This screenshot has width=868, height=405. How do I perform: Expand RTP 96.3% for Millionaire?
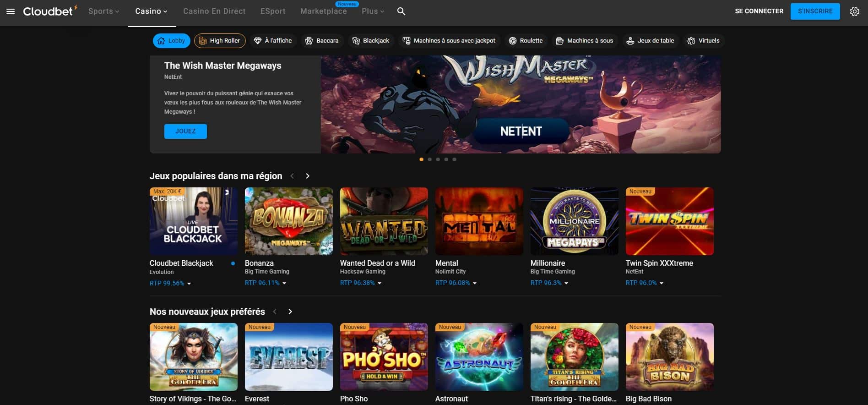click(x=549, y=283)
